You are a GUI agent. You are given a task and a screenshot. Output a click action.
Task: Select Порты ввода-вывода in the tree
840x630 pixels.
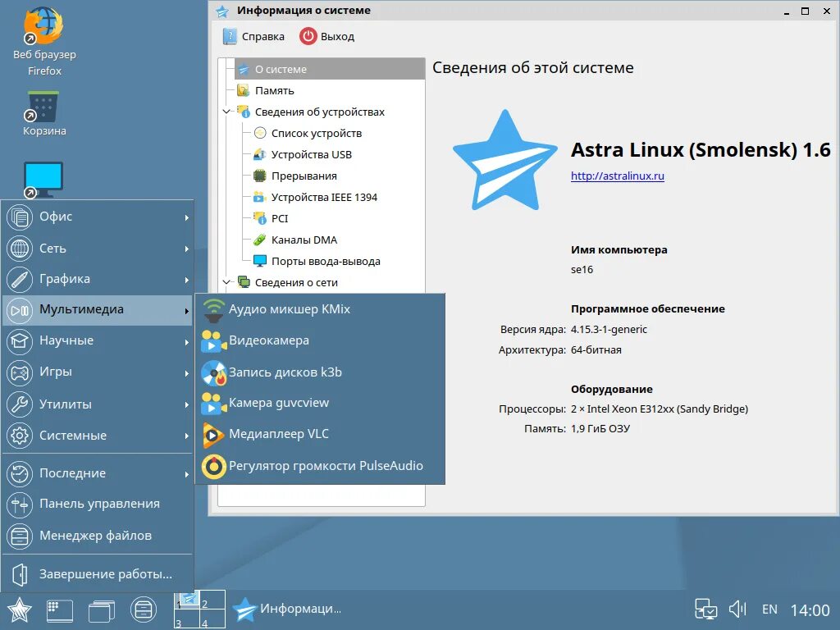coord(326,262)
